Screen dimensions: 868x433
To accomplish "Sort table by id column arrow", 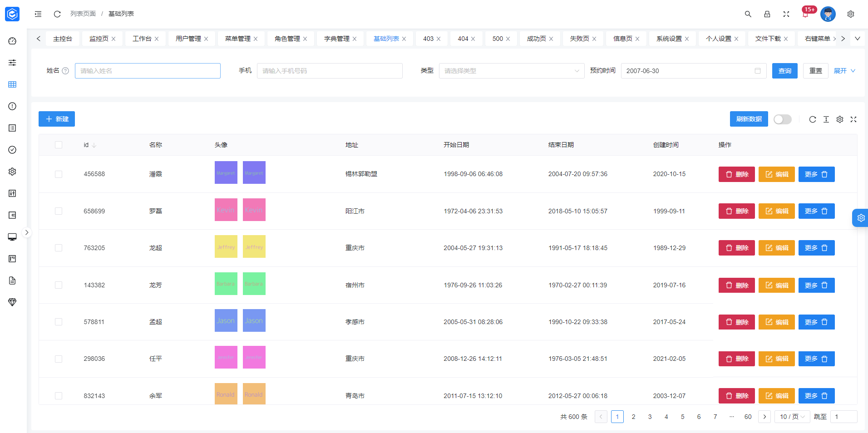I will pos(94,145).
